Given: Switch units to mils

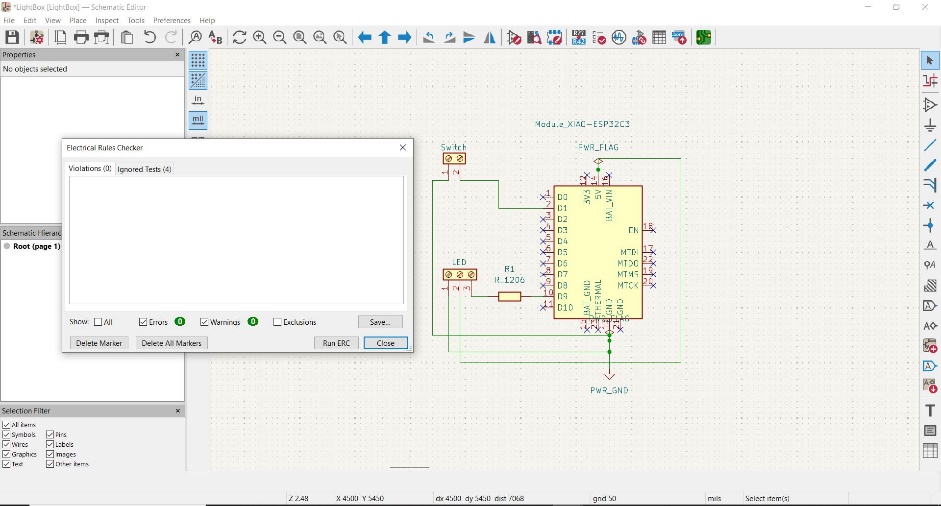Looking at the screenshot, I should coord(198,119).
